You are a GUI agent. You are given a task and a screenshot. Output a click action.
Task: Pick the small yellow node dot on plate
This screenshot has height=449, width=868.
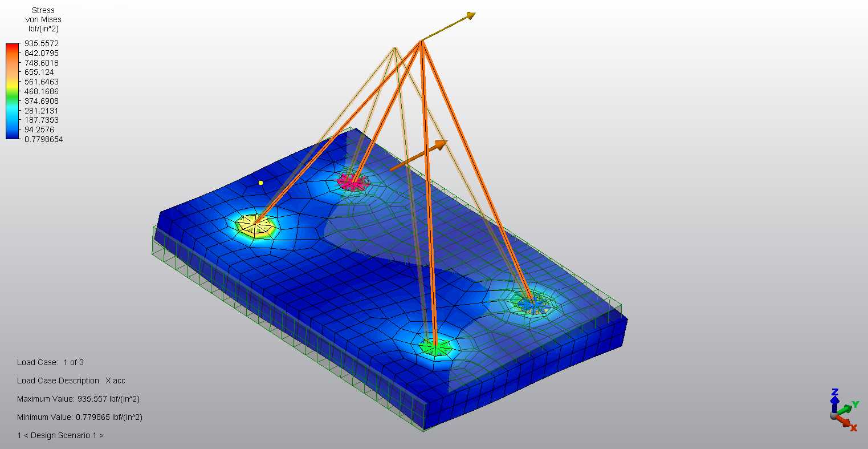(260, 183)
